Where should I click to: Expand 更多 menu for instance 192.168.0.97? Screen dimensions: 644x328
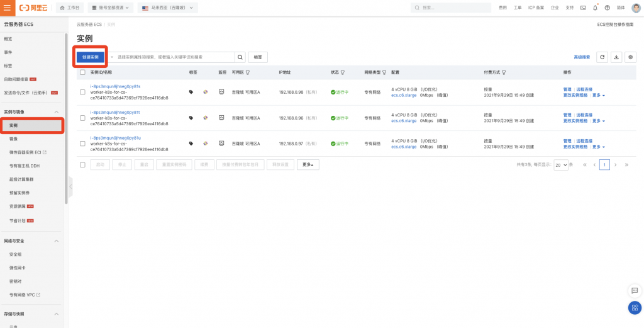(599, 147)
